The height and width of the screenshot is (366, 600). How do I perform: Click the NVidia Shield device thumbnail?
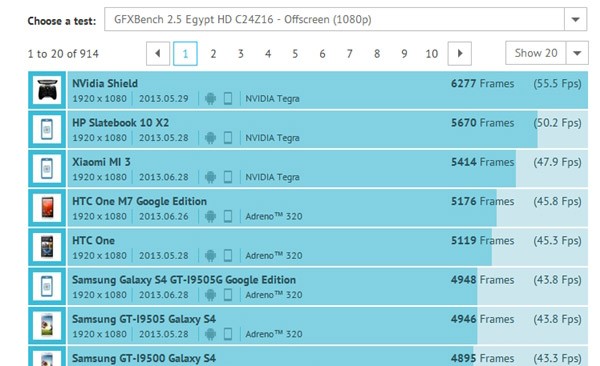point(47,90)
